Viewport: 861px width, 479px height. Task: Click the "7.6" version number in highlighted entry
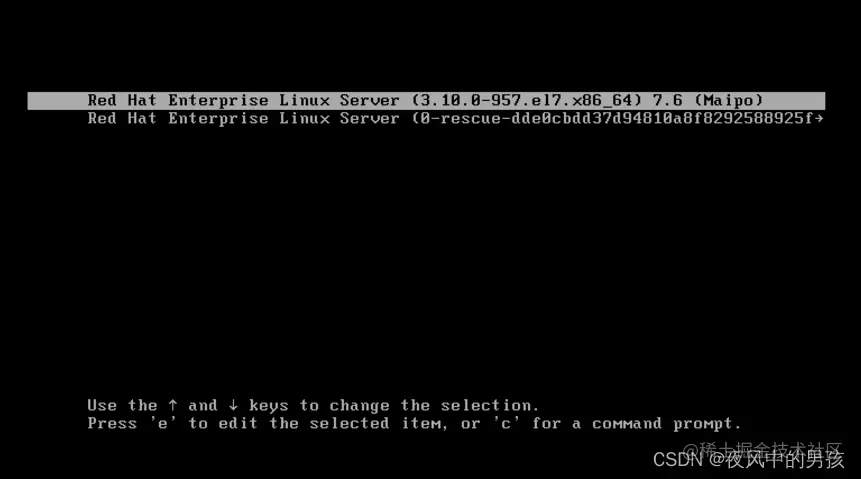click(x=667, y=101)
